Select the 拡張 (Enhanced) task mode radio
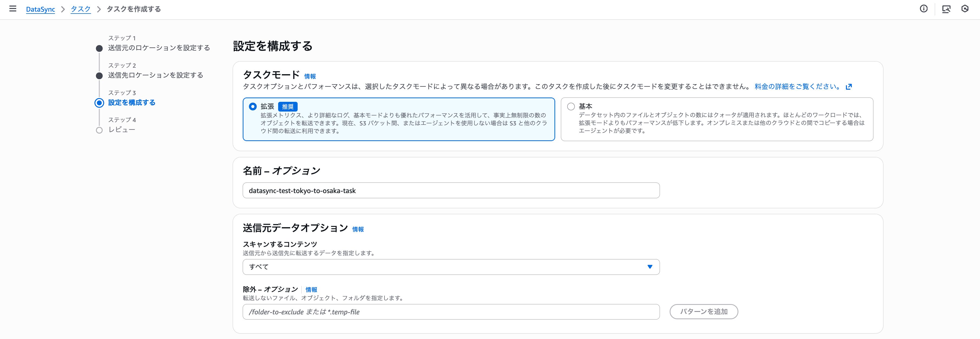Screen dimensions: 980x339 [x=253, y=107]
